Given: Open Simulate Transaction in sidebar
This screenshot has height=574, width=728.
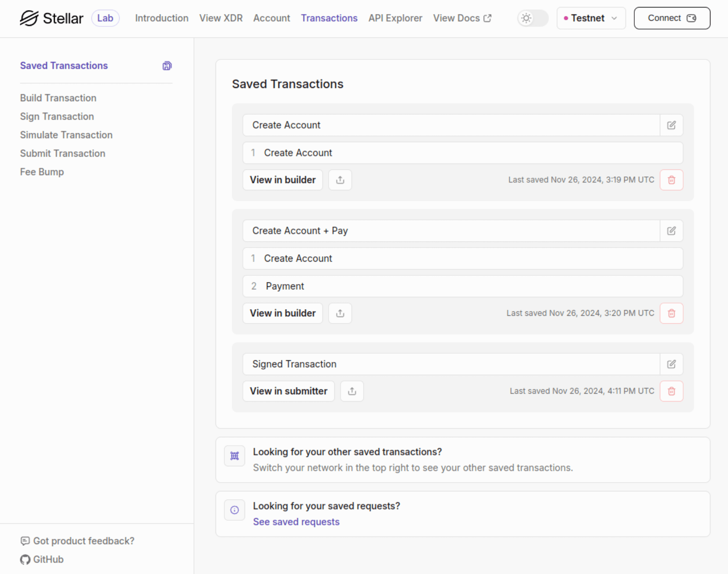Looking at the screenshot, I should 66,135.
